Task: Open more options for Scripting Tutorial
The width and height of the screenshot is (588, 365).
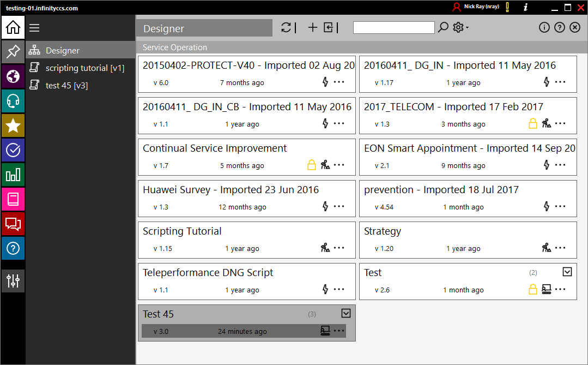Action: pos(339,248)
